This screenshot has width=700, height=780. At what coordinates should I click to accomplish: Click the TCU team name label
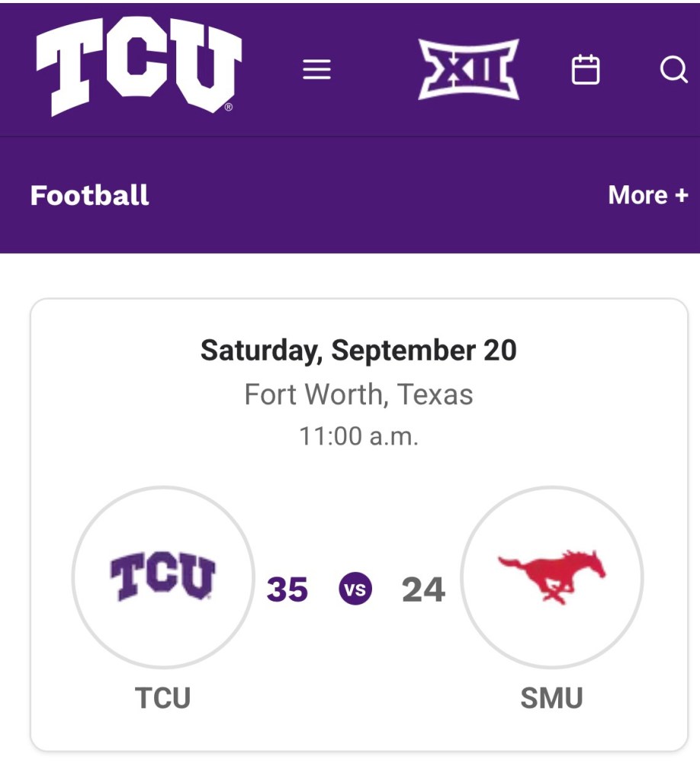pos(162,698)
